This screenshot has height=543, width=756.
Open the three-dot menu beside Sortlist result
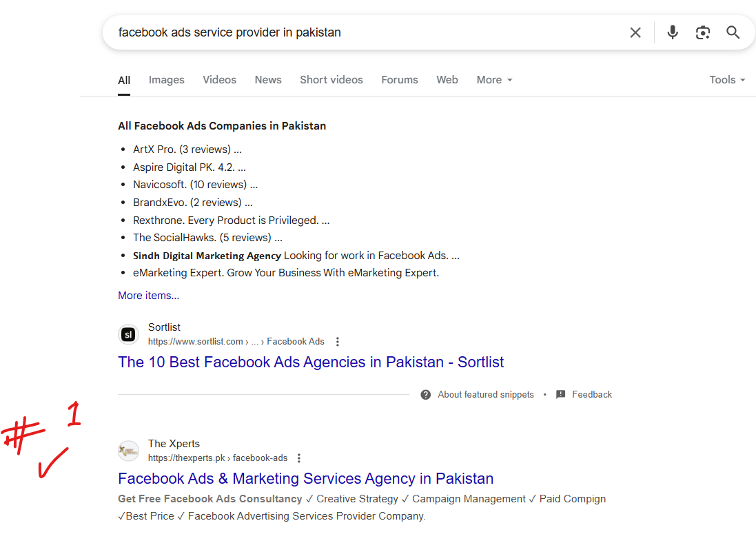click(x=338, y=341)
